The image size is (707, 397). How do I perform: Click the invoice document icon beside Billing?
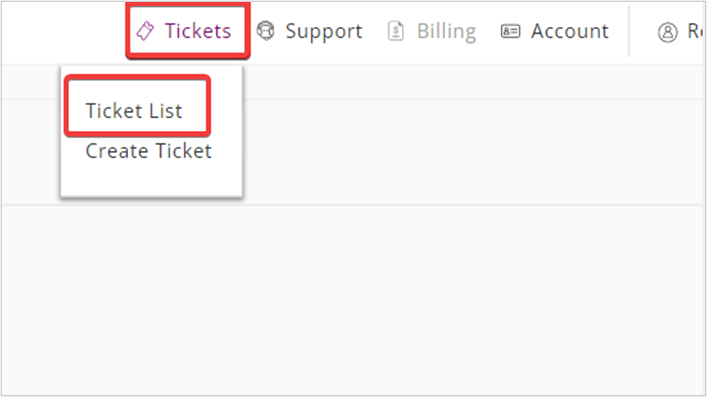396,31
